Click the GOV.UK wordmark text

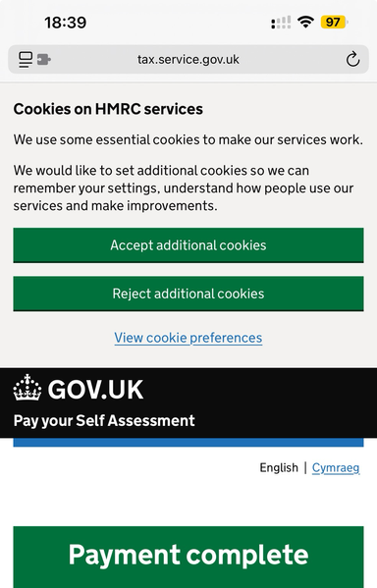coord(95,390)
